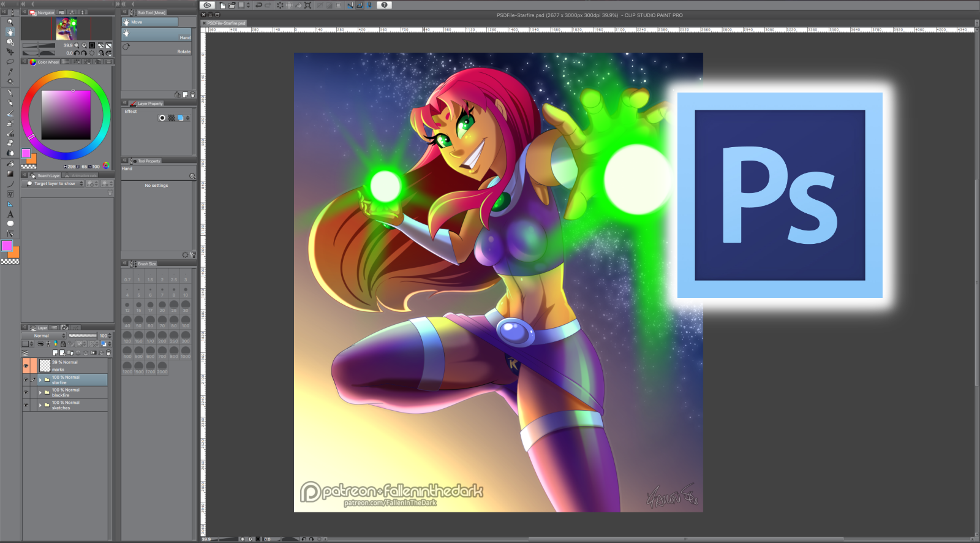Delete layer with the trash icon

pos(109,353)
